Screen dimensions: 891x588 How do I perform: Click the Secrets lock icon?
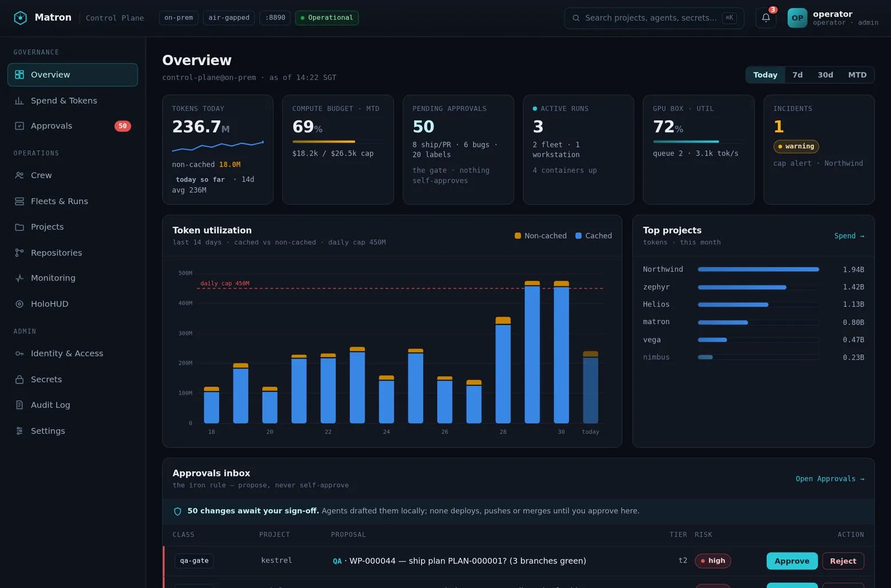coord(19,379)
